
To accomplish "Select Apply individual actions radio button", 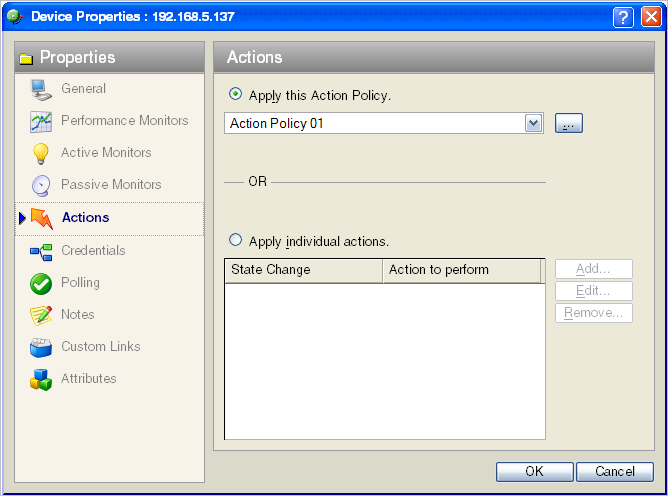I will (235, 240).
